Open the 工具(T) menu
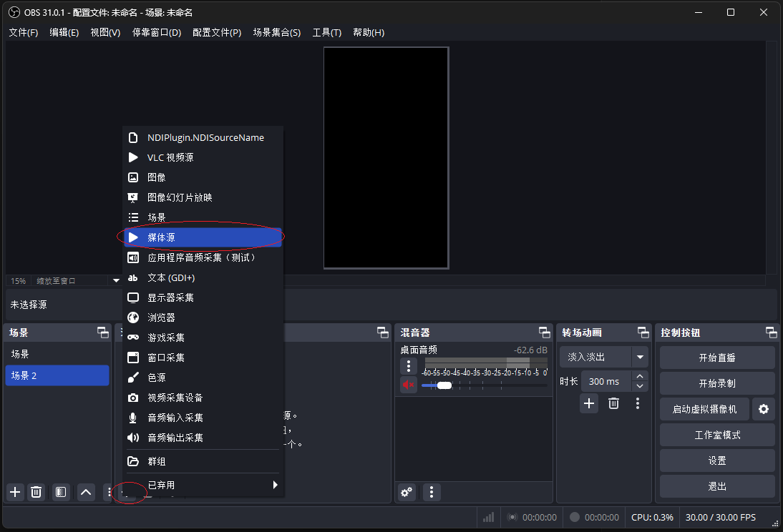This screenshot has height=532, width=783. tap(327, 32)
